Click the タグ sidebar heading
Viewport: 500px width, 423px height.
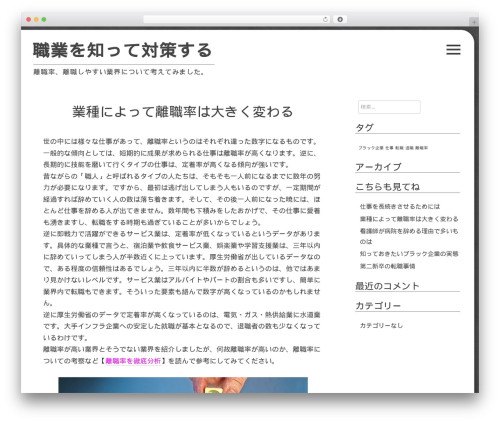(364, 128)
